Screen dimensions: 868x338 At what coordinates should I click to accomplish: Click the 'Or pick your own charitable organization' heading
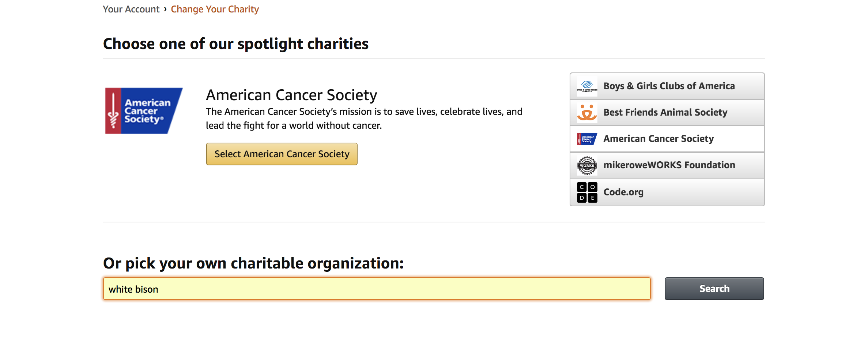253,263
